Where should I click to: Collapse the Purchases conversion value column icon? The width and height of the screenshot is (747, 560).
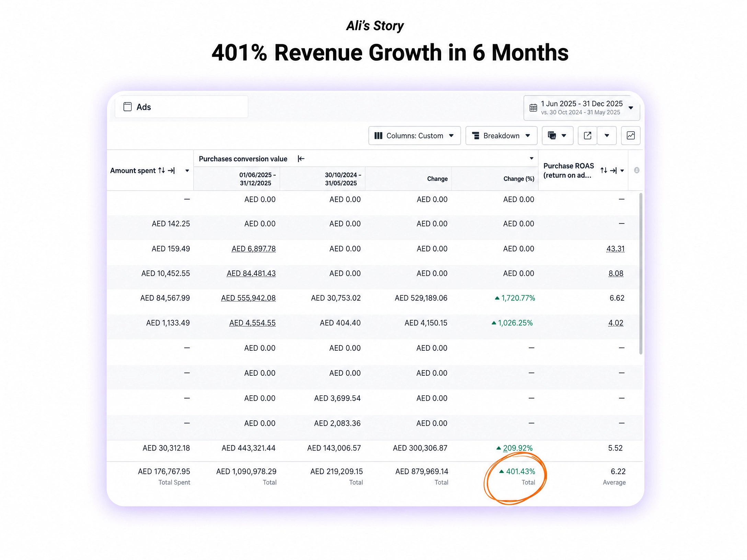(301, 159)
